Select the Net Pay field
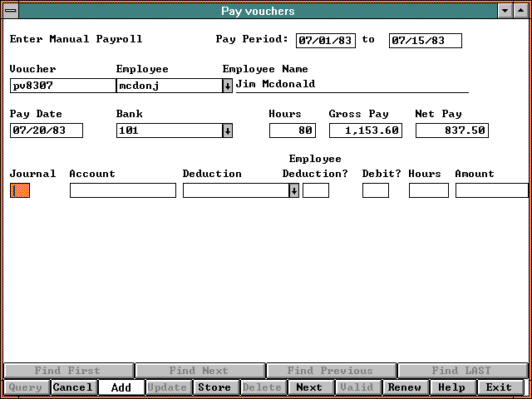This screenshot has height=399, width=532. click(x=451, y=131)
